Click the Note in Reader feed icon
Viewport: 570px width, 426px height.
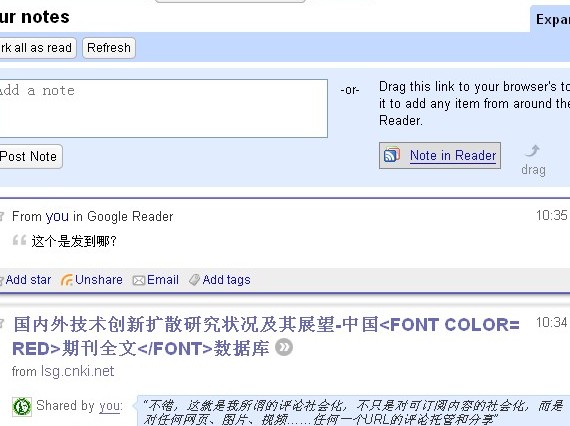coord(392,155)
